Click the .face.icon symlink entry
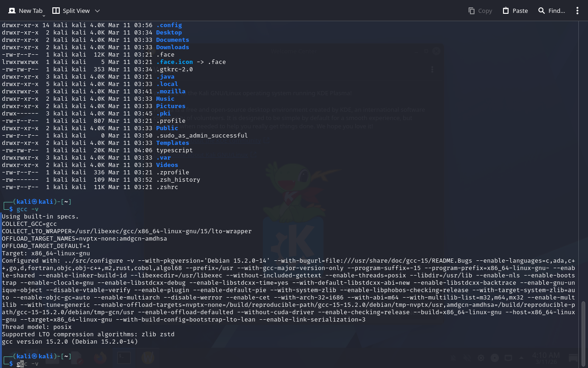Viewport: 588px width, 368px height. point(175,62)
